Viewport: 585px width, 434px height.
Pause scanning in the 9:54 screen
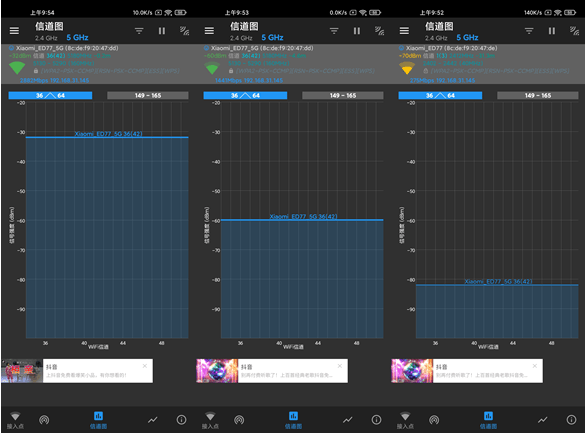[x=162, y=31]
